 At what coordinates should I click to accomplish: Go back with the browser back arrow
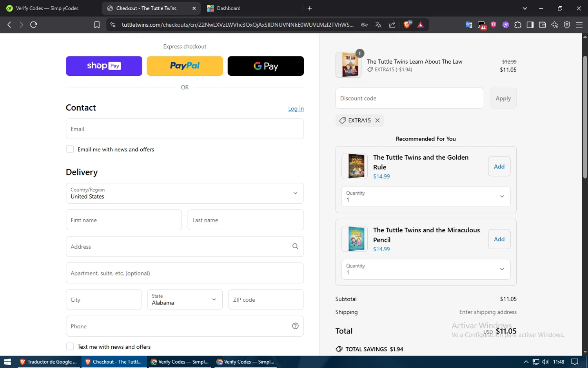[x=9, y=25]
